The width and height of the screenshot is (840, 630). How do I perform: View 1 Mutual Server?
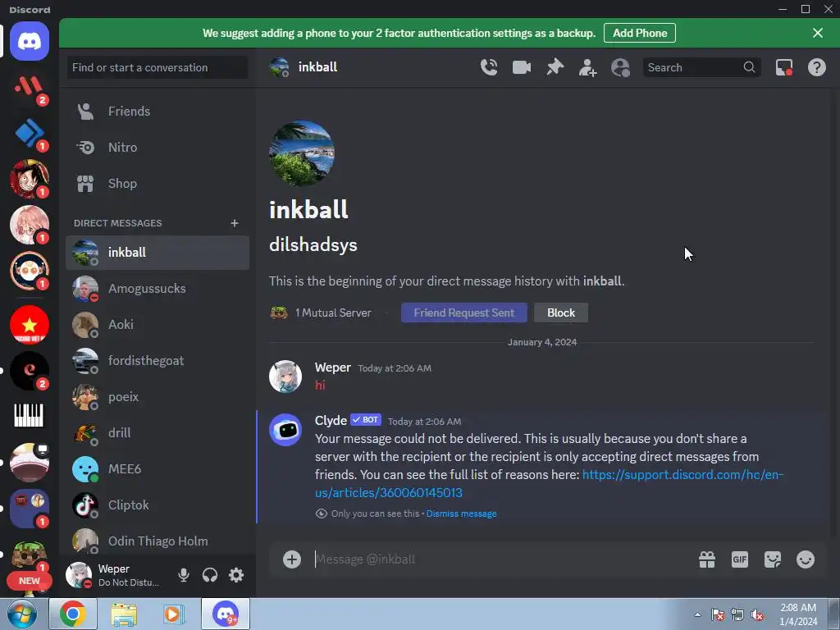tap(321, 313)
